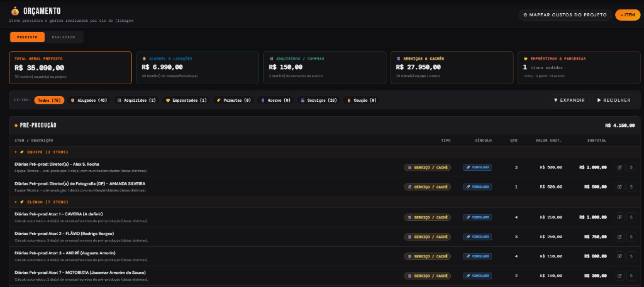
Task: Add a new item with + Item
Action: [x=628, y=15]
